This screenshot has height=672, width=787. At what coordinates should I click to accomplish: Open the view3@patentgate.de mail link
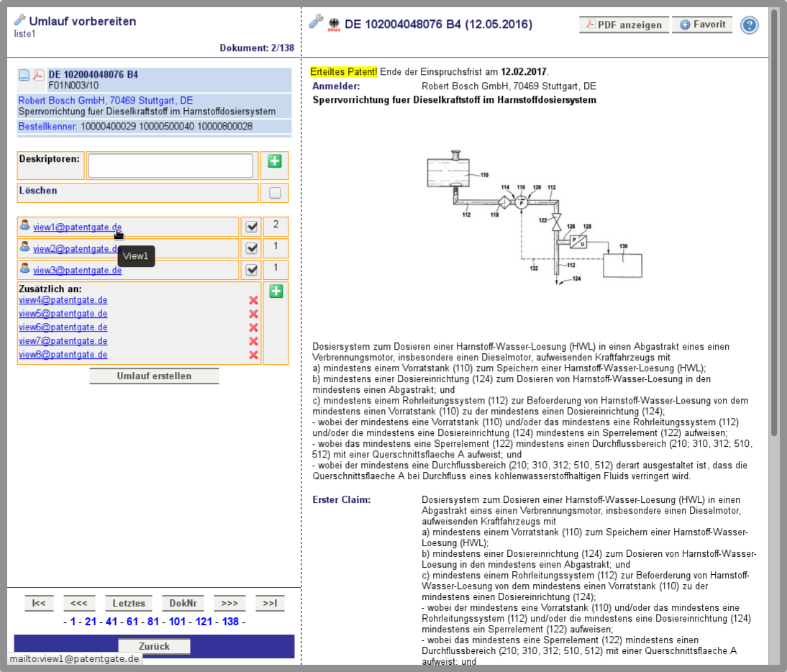click(77, 271)
